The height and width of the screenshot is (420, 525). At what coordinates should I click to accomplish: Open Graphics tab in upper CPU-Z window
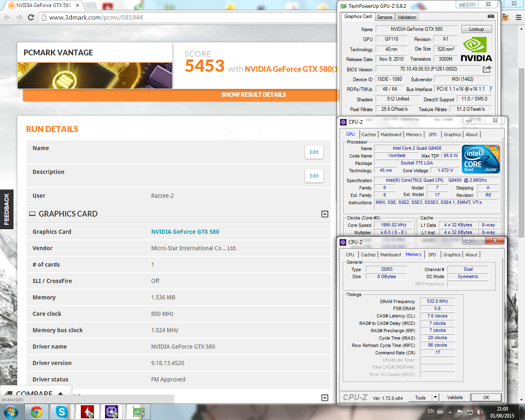tap(452, 135)
